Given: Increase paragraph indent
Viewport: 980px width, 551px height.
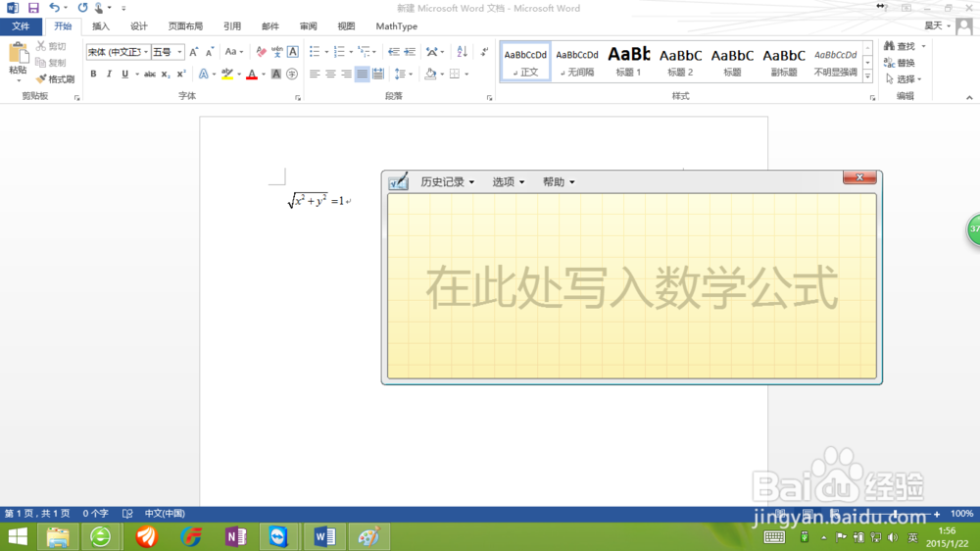Looking at the screenshot, I should [410, 52].
